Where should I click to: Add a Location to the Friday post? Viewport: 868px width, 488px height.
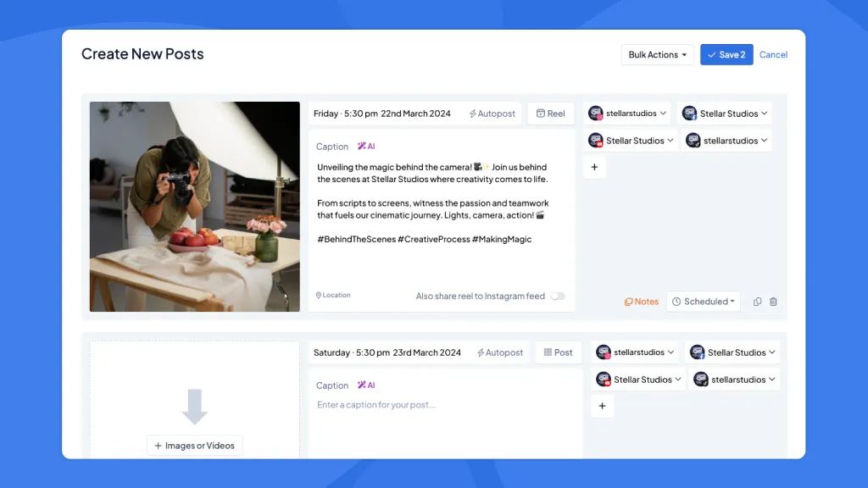tap(333, 295)
